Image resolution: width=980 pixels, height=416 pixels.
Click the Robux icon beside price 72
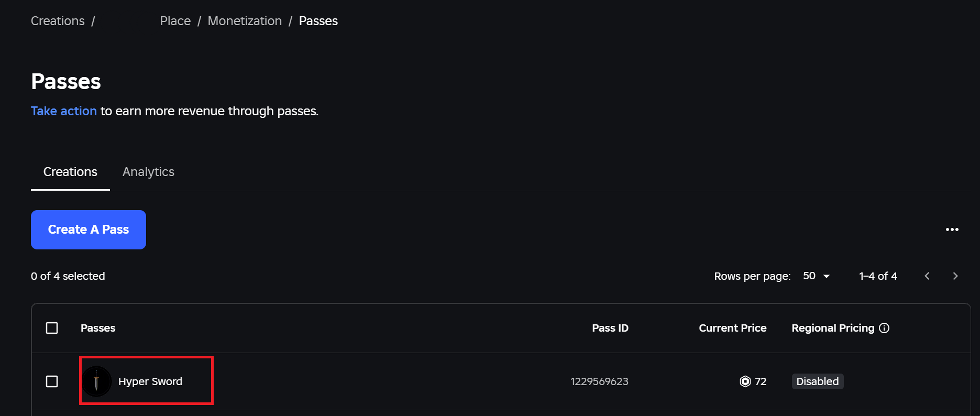745,381
